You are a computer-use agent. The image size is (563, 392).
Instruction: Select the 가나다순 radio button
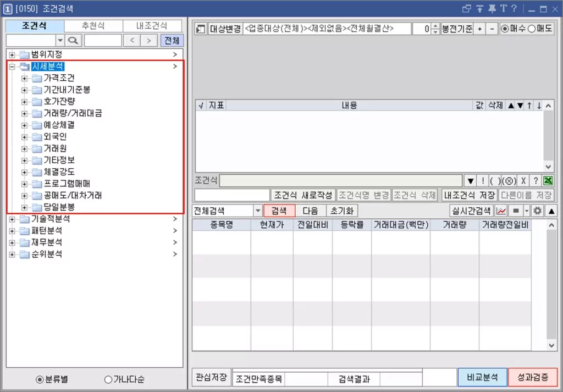pyautogui.click(x=108, y=379)
